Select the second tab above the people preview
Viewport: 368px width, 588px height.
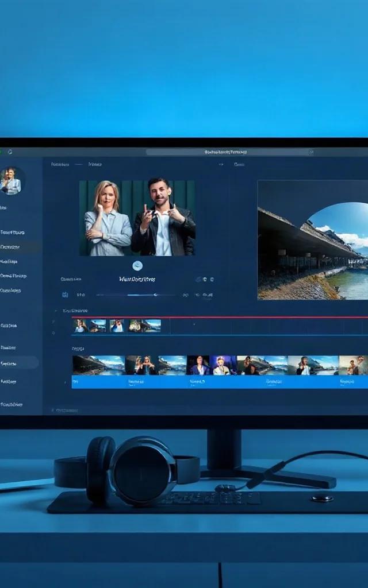[95, 164]
